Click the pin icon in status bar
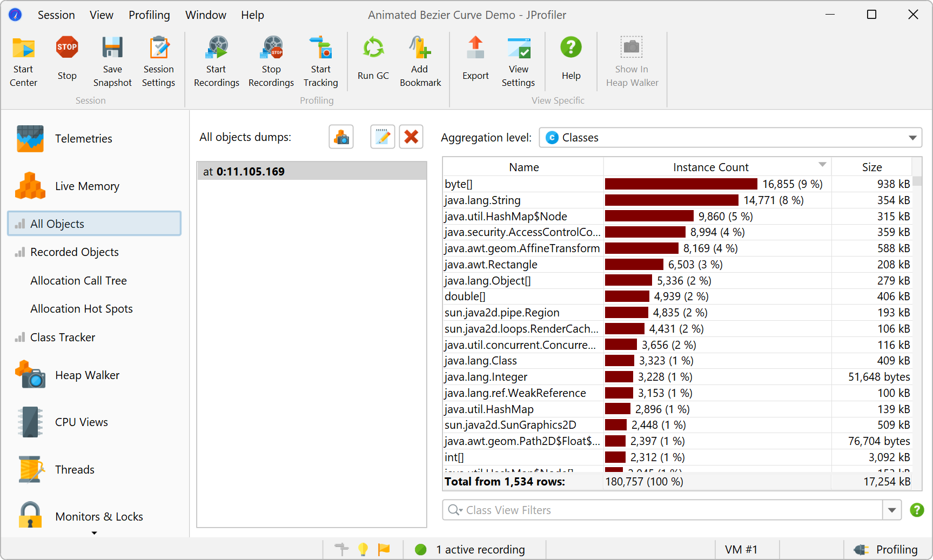 point(341,550)
